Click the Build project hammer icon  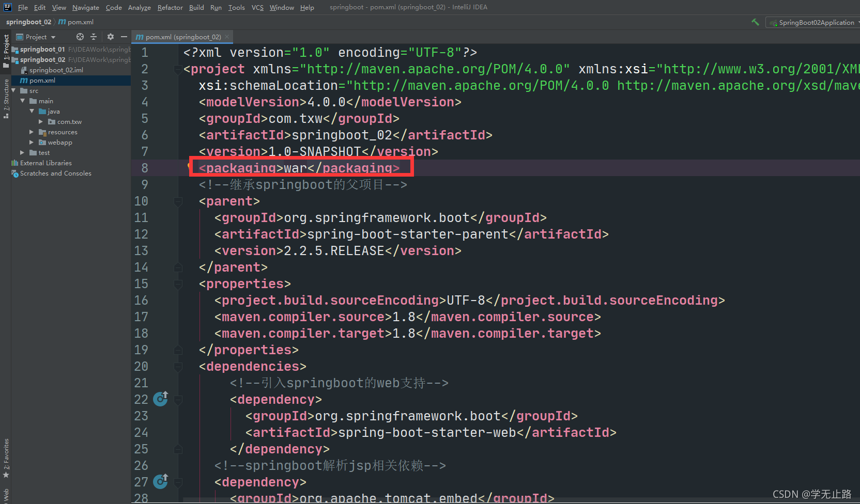(755, 22)
